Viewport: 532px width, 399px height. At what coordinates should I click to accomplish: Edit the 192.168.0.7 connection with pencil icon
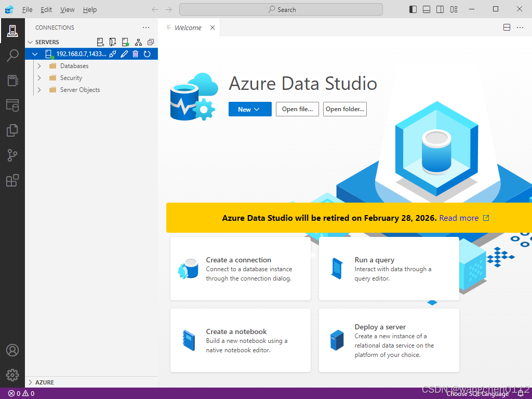tap(124, 54)
